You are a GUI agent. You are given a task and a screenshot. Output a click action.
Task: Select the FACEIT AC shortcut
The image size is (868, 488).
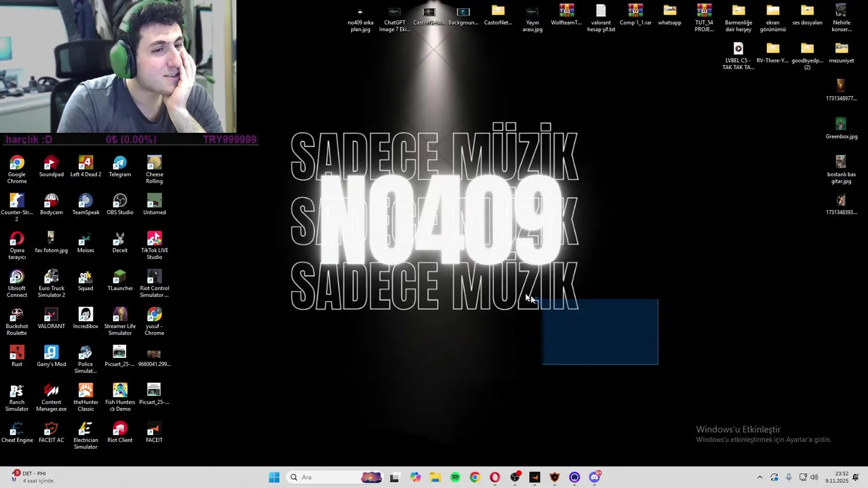coord(51,432)
